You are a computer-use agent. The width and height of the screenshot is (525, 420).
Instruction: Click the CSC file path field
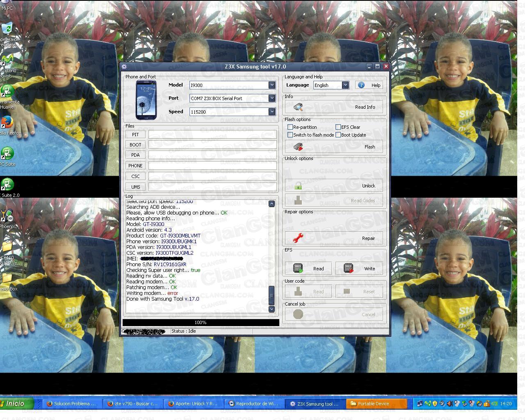212,176
